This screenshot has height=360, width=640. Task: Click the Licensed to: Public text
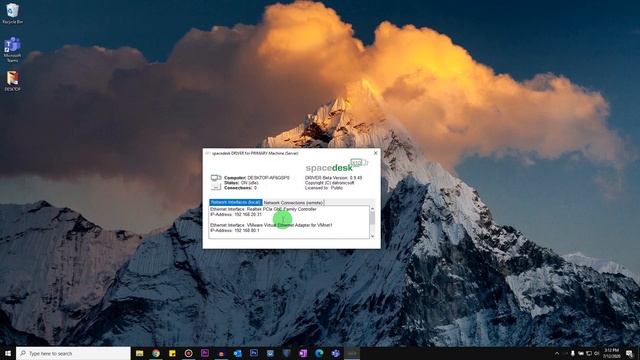point(324,188)
